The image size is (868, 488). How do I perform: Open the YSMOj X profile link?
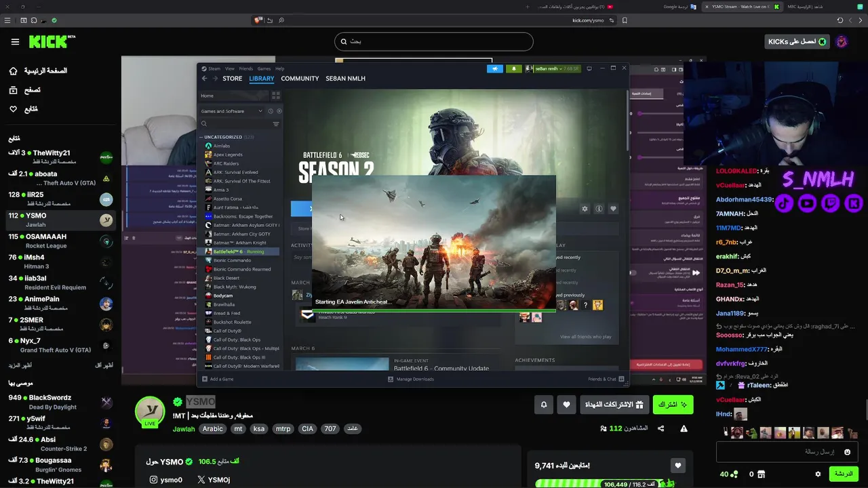[214, 480]
